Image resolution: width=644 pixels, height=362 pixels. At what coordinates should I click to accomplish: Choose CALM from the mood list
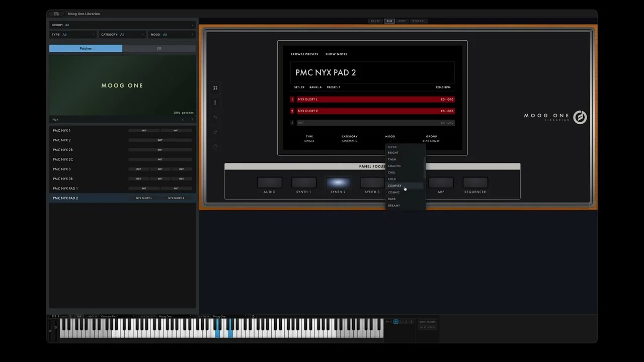point(405,159)
